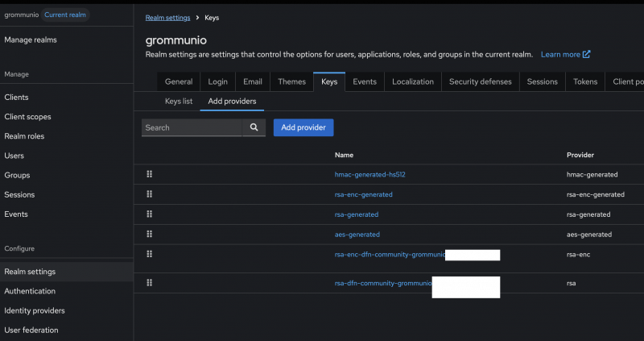The height and width of the screenshot is (341, 644).
Task: Select Manage realms in sidebar
Action: (31, 40)
